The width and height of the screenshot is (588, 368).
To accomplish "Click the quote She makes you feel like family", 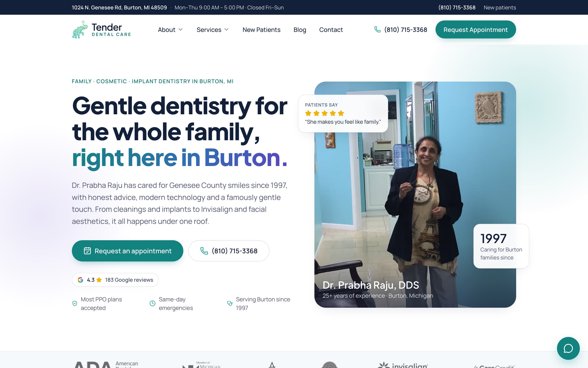I will pos(343,122).
